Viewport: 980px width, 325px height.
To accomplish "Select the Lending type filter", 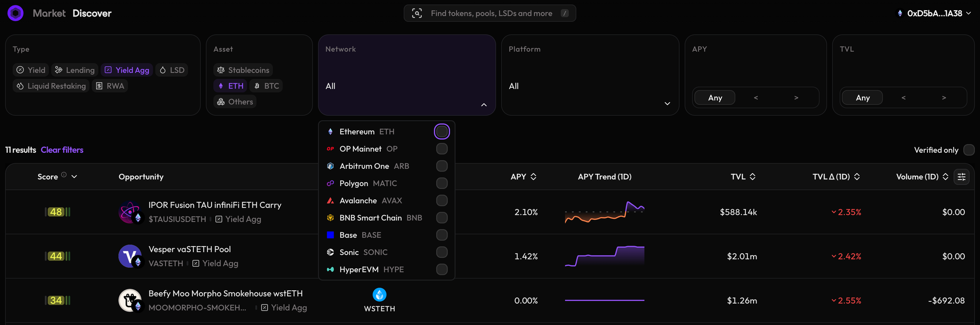I will pos(75,70).
